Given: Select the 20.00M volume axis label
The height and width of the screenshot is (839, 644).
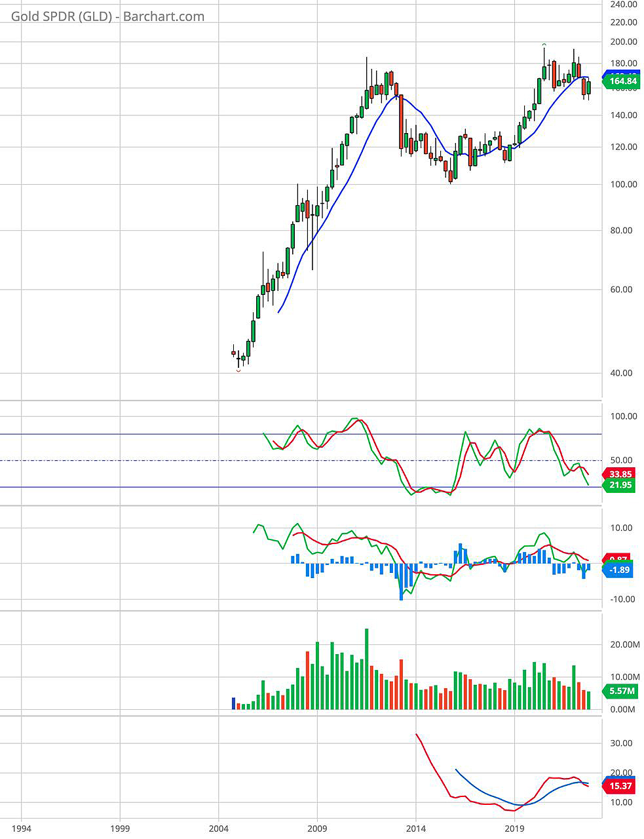Looking at the screenshot, I should click(x=624, y=645).
